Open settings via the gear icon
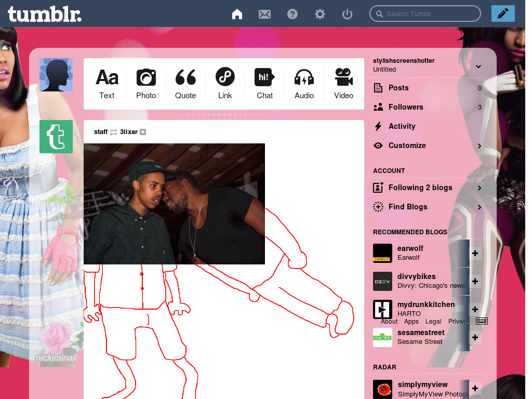Screen dimensions: 532x399 [x=320, y=14]
